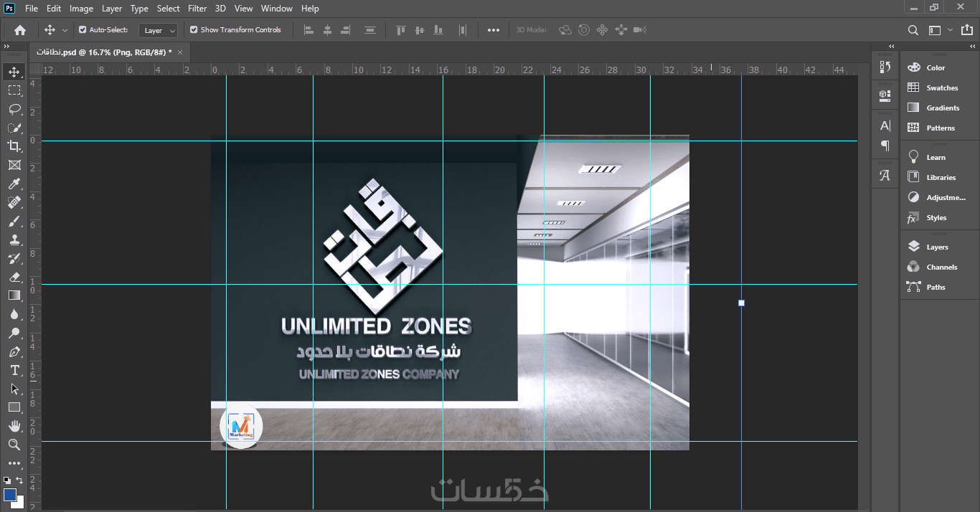Screen dimensions: 980x512
Task: Open the Swatches panel
Action: tap(941, 87)
